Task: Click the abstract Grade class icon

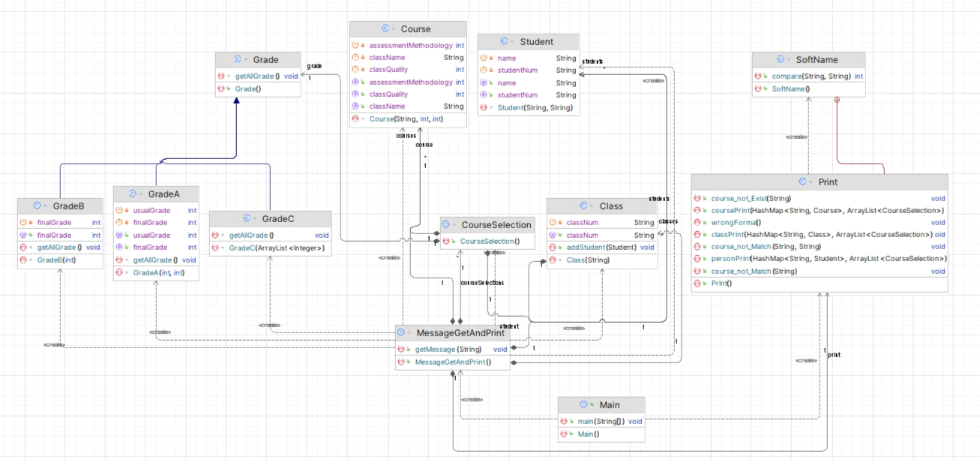Action: (x=238, y=60)
